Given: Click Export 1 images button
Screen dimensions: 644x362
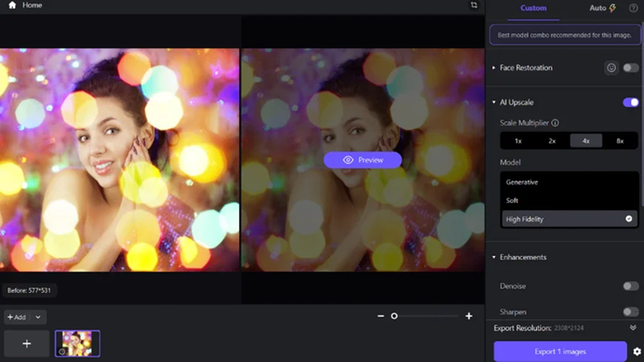Looking at the screenshot, I should tap(560, 352).
